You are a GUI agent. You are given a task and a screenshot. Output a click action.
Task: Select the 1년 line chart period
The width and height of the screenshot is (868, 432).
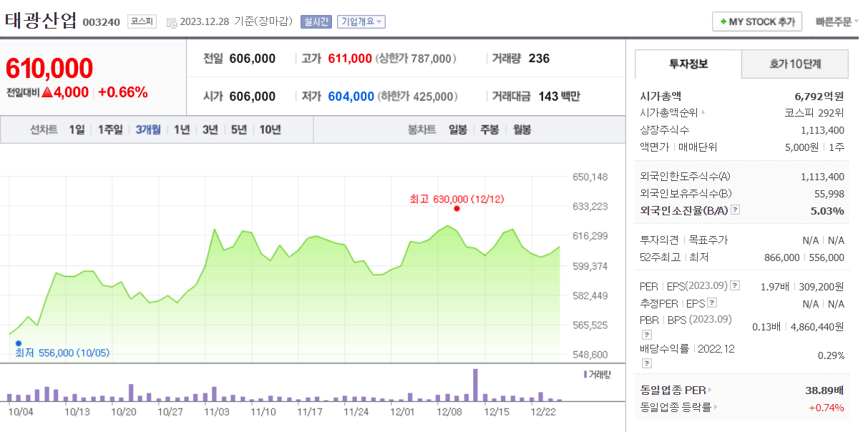pos(182,129)
